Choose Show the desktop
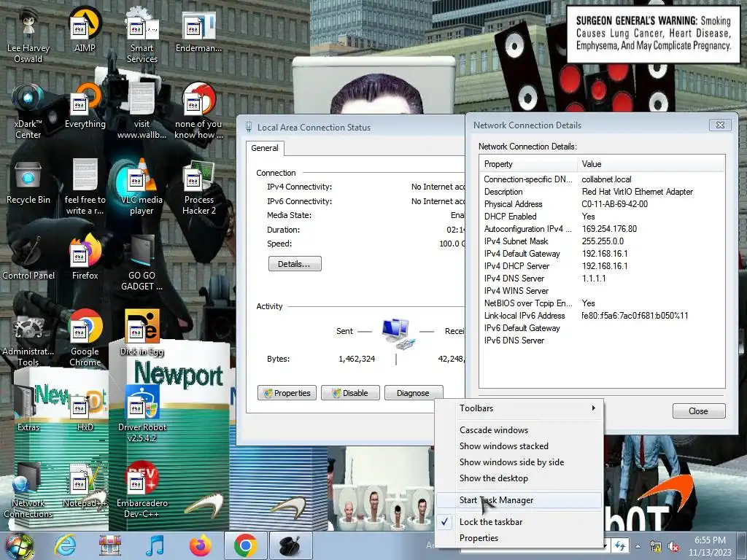This screenshot has height=560, width=747. [519, 478]
